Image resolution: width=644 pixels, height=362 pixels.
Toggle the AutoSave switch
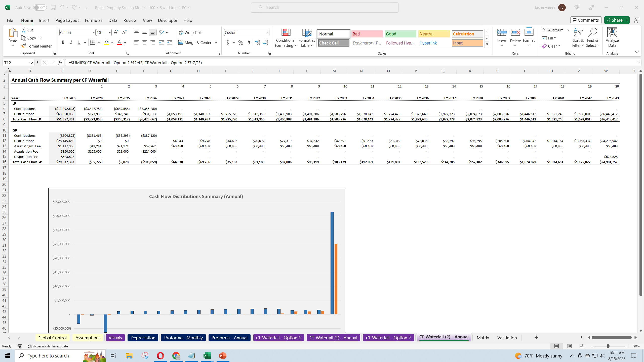[40, 8]
